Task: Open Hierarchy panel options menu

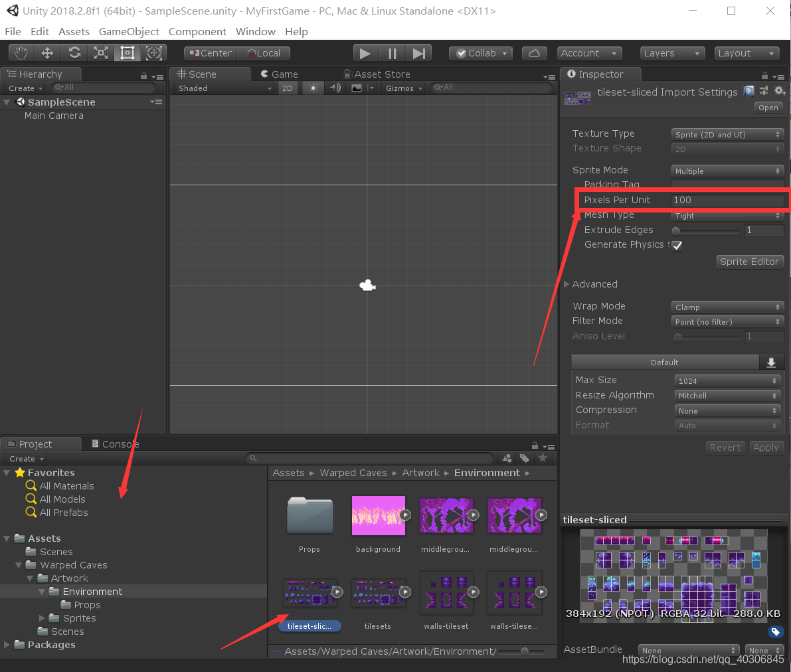Action: click(x=157, y=76)
